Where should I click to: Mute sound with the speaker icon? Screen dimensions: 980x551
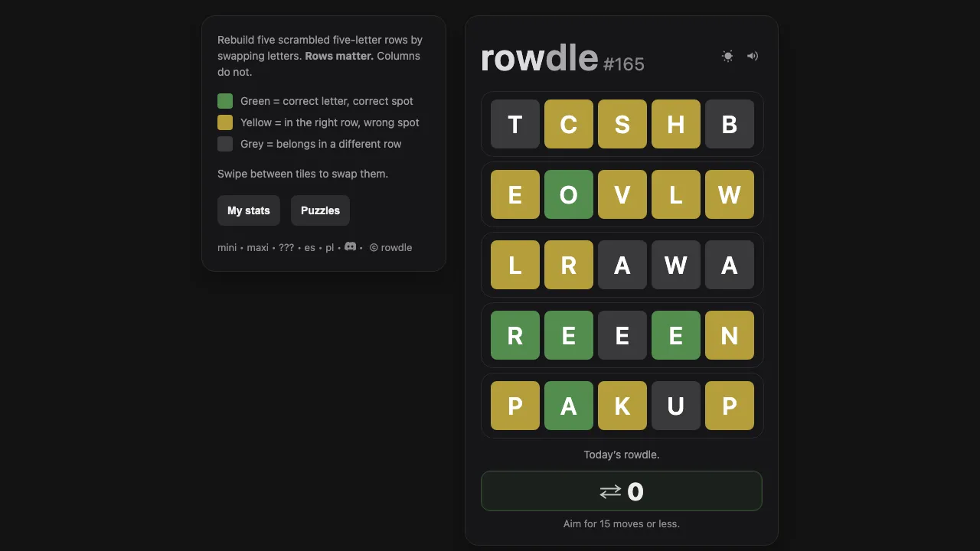[753, 56]
